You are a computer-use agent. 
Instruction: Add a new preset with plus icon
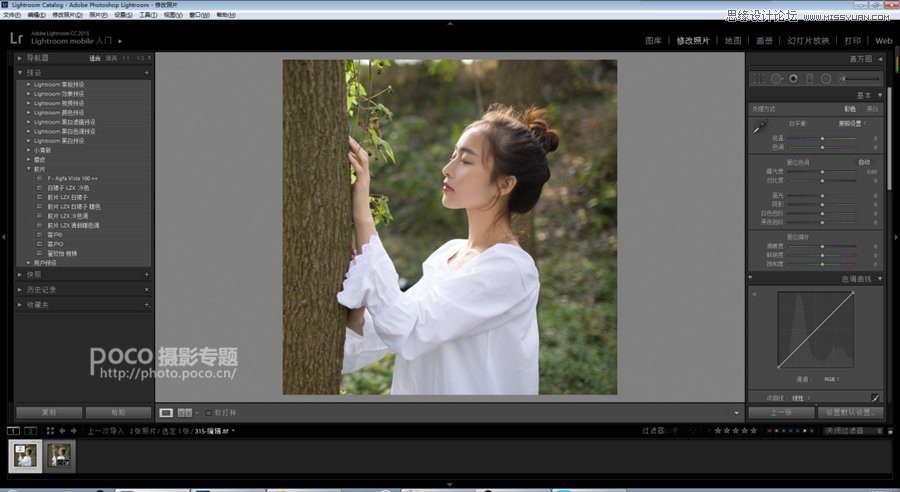[x=146, y=73]
